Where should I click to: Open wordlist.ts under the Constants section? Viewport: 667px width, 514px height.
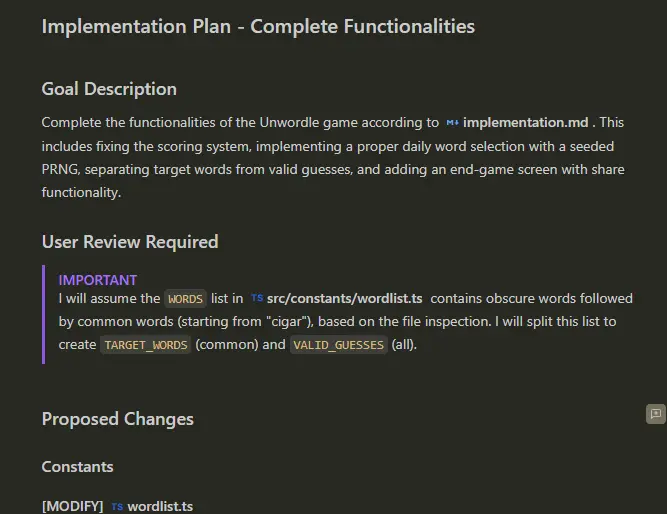160,507
